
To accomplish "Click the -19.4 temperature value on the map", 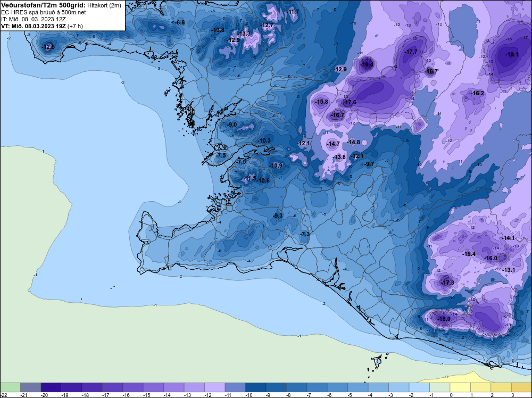I will tap(367, 64).
